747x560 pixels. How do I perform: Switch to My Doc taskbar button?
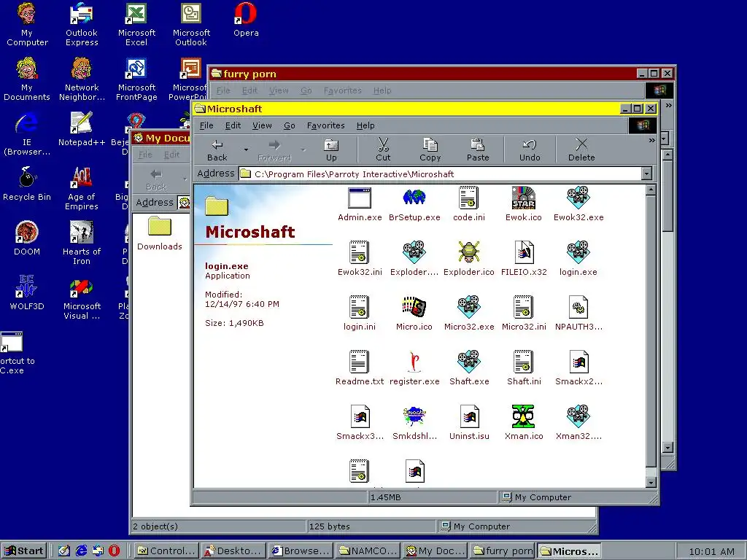(x=435, y=551)
